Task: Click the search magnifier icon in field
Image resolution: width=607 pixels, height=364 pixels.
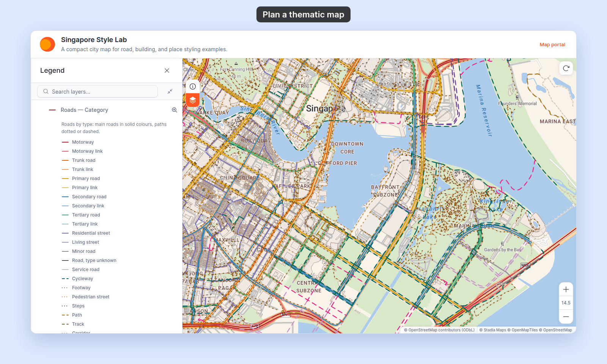Action: [46, 91]
